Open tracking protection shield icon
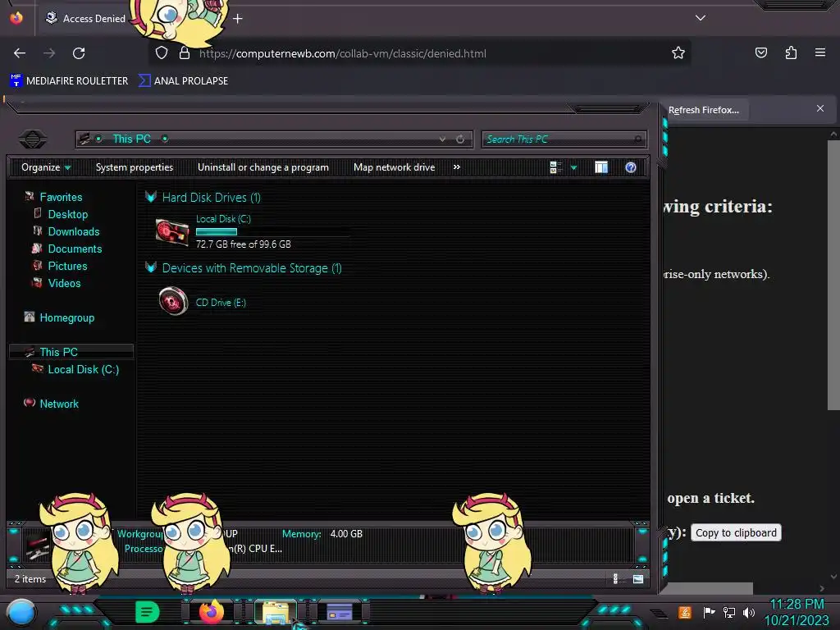The height and width of the screenshot is (630, 840). (162, 53)
